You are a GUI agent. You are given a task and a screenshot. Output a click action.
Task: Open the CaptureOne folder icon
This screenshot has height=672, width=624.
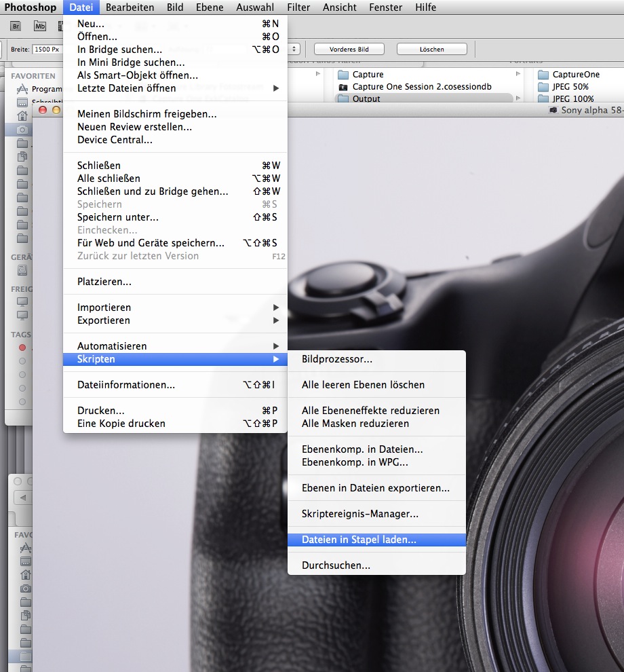[543, 75]
